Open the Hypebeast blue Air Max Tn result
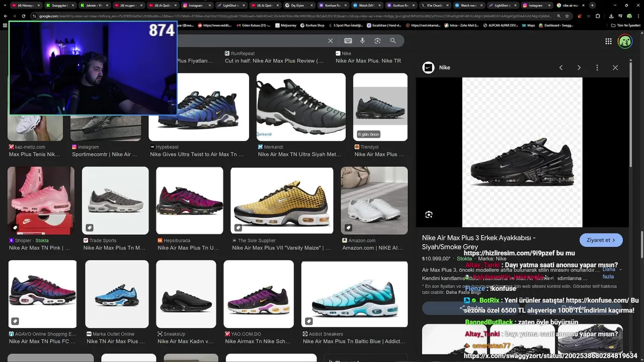The width and height of the screenshot is (644, 362). coord(199,107)
